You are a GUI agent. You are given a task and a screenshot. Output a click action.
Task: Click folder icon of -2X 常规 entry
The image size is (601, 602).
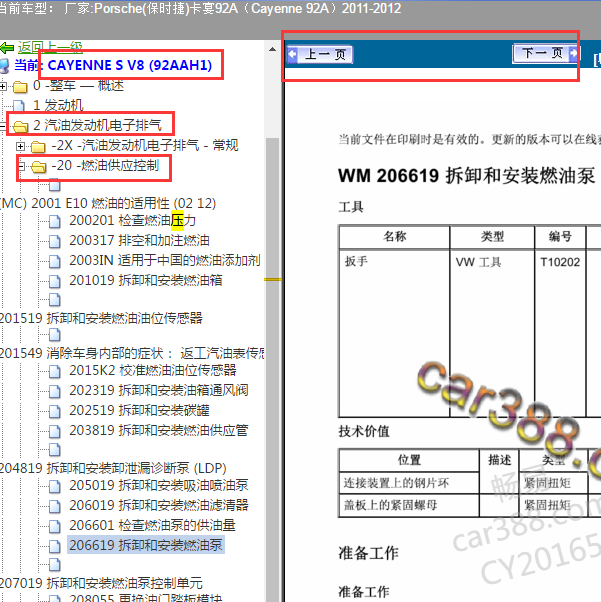click(x=38, y=146)
